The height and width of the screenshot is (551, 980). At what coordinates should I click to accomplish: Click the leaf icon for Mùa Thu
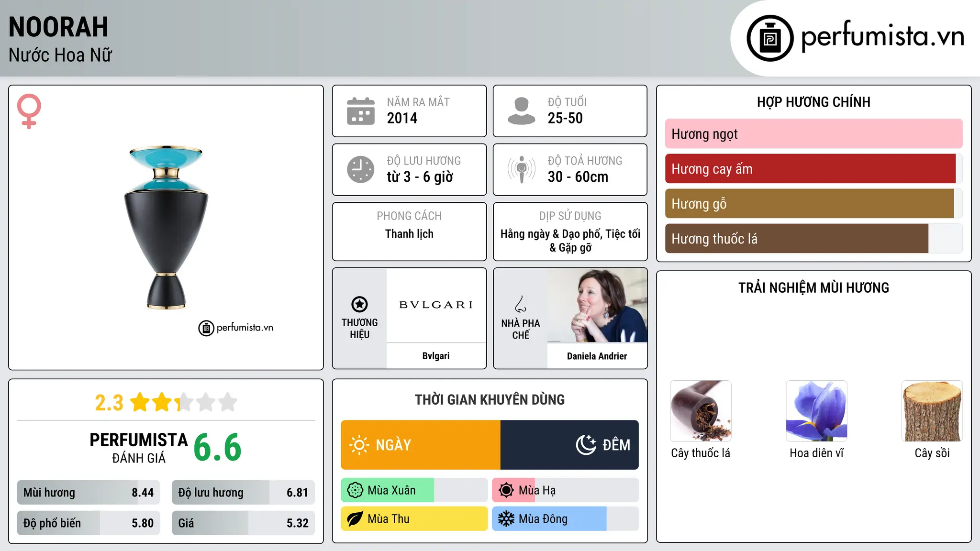[355, 519]
